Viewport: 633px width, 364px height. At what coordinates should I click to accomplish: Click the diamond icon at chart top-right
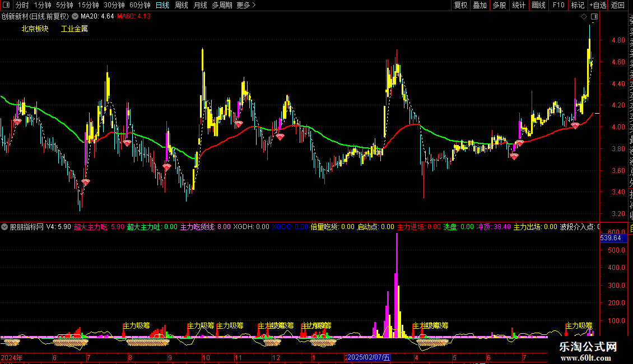coord(584,17)
